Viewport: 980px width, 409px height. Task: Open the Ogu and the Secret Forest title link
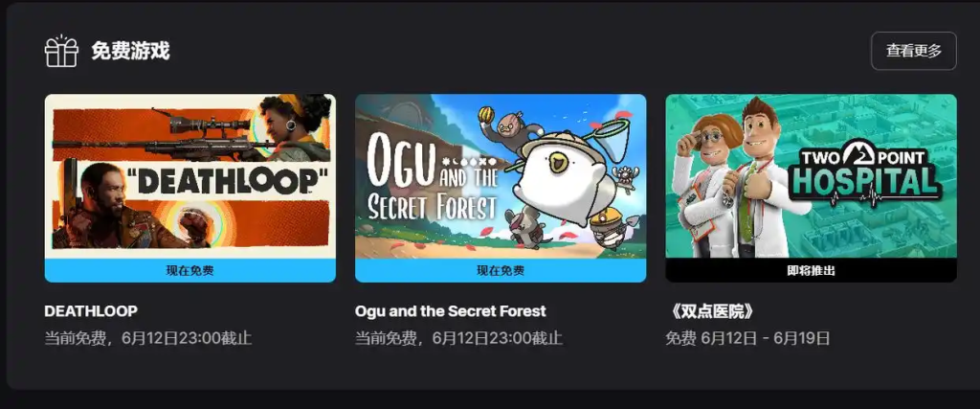tap(450, 310)
